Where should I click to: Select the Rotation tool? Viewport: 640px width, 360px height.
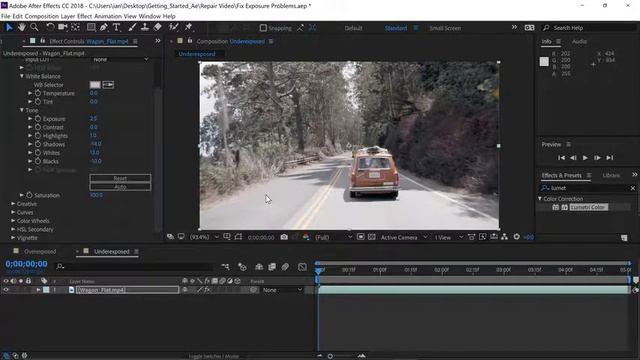click(x=50, y=27)
